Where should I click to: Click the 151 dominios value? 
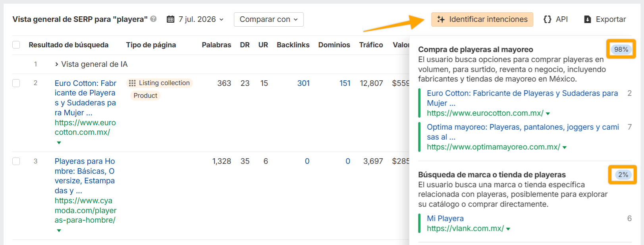point(345,83)
